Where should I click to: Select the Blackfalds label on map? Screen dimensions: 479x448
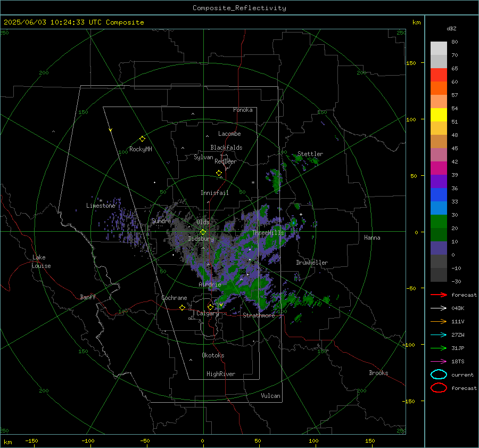tap(226, 148)
